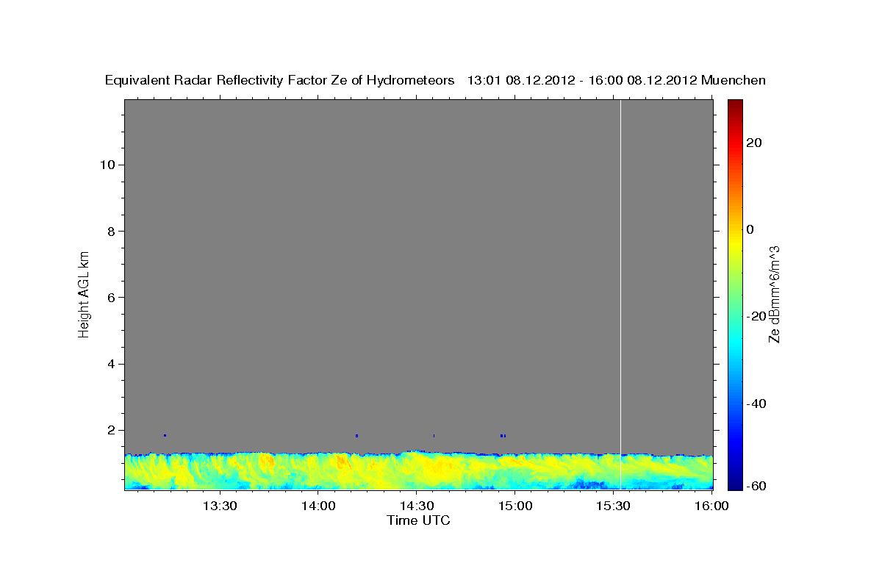
Task: Click the '14:30' time tick label
Action: (x=417, y=506)
